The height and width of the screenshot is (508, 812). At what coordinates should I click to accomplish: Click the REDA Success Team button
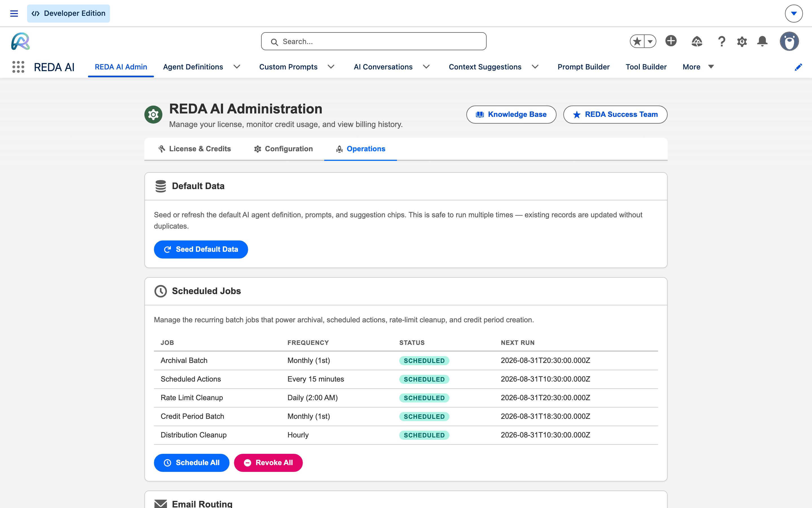[x=615, y=115]
